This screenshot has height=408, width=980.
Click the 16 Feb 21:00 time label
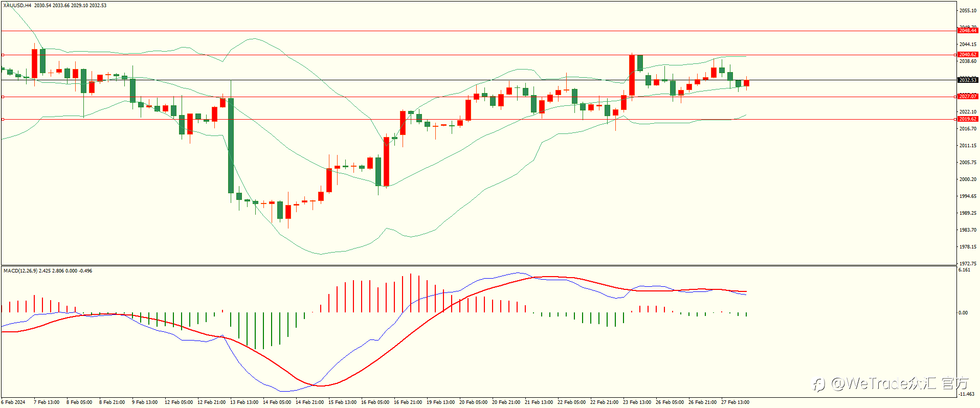[408, 402]
